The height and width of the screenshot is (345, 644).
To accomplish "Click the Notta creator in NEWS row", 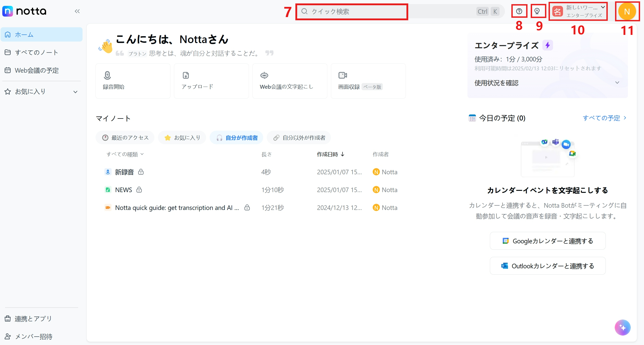I will 385,190.
